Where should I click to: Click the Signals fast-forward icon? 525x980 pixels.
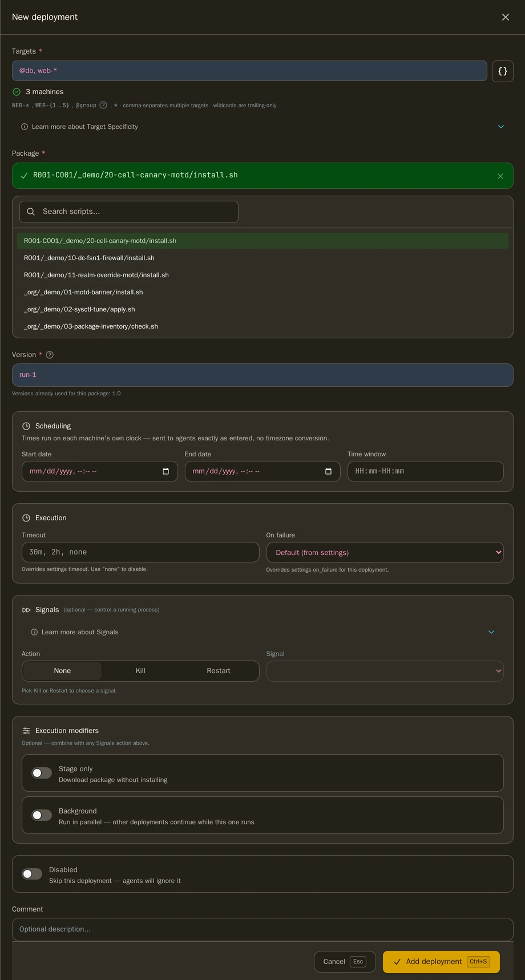[26, 610]
